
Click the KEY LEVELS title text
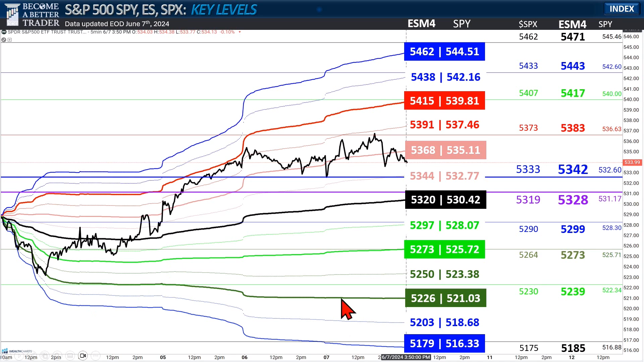point(224,10)
